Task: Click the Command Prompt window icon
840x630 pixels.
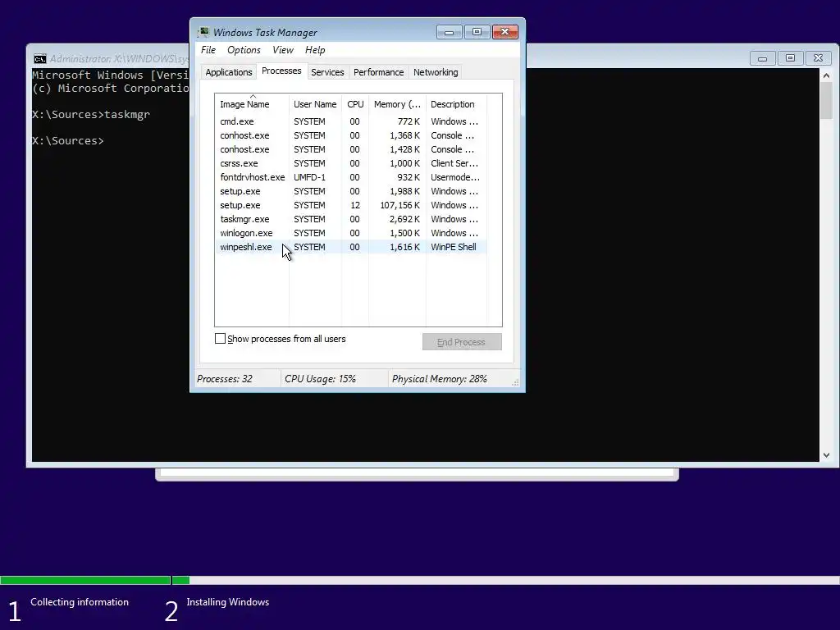Action: (40, 59)
